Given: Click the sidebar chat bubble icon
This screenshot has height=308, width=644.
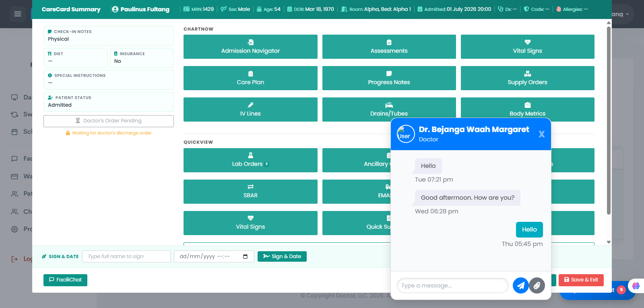Looking at the screenshot, I should click(14, 159).
